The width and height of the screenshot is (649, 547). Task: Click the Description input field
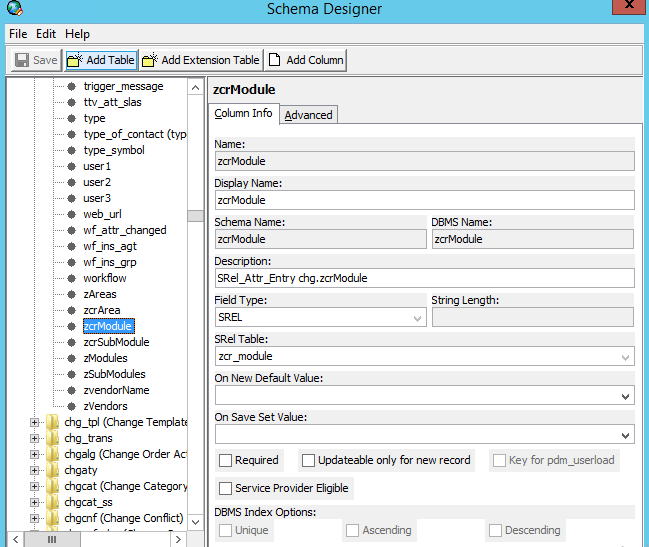click(425, 278)
